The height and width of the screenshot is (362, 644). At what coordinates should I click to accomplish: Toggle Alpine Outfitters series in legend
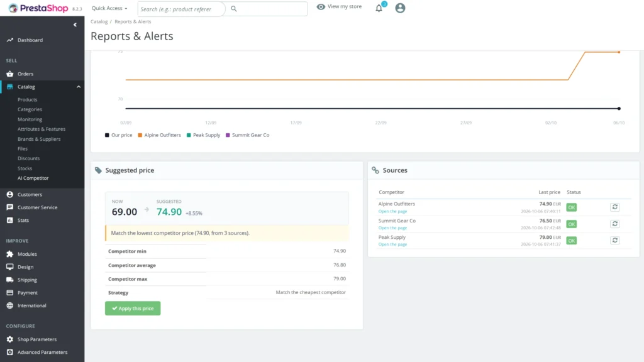tap(159, 135)
